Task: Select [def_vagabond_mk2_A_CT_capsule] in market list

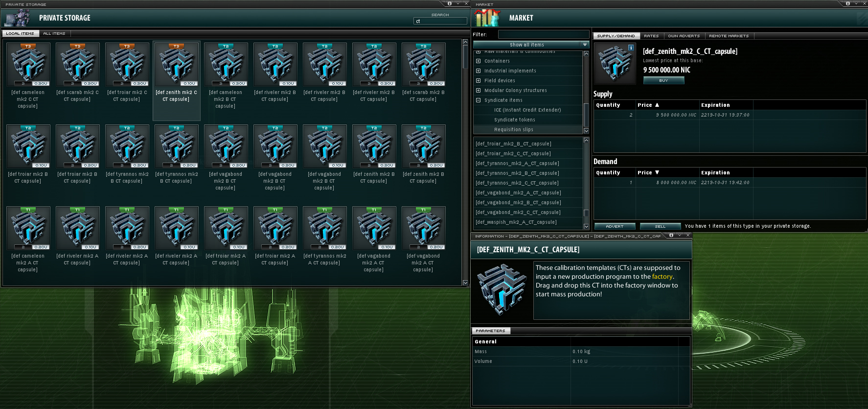Action: (x=528, y=193)
